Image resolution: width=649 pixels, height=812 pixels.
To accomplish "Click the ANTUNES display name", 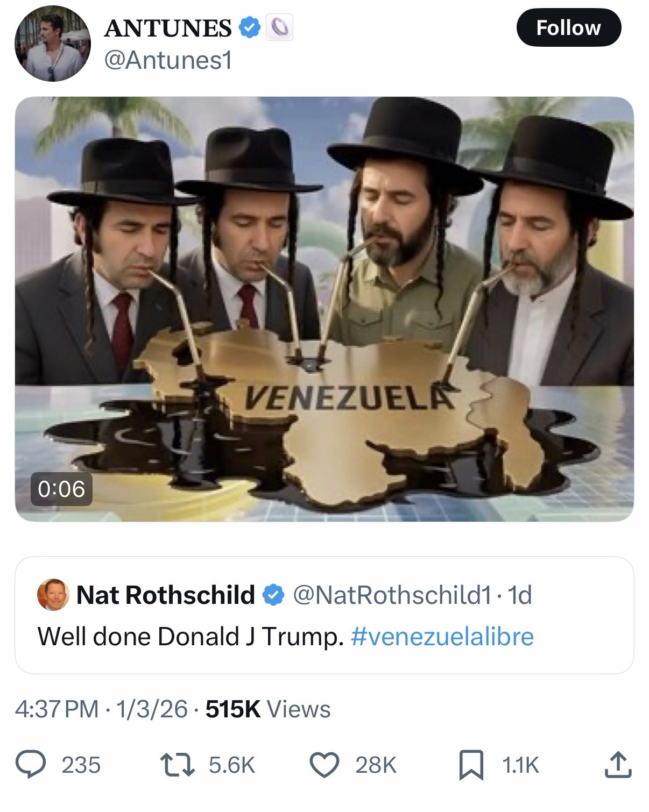I will click(x=168, y=28).
